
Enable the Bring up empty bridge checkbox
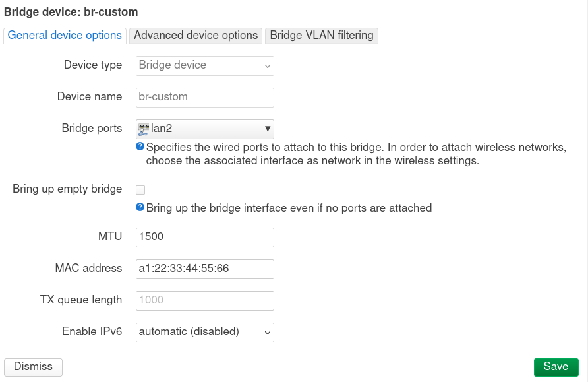point(140,190)
